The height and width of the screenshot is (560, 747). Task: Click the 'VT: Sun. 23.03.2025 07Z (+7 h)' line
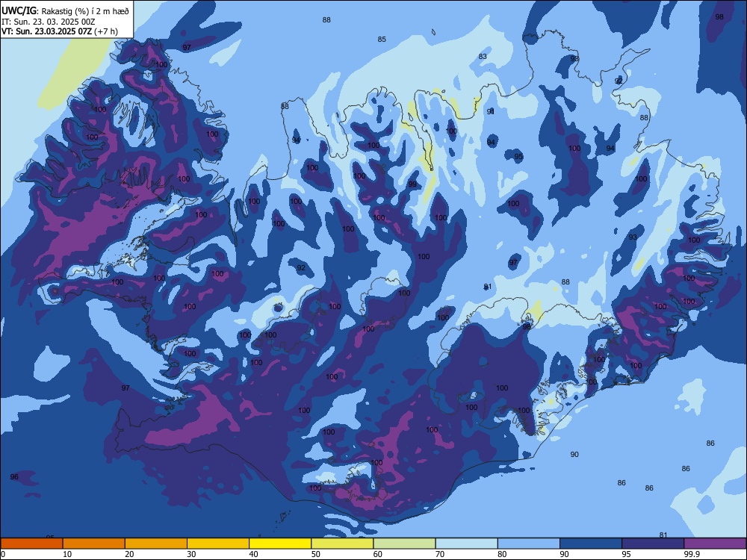coord(60,31)
